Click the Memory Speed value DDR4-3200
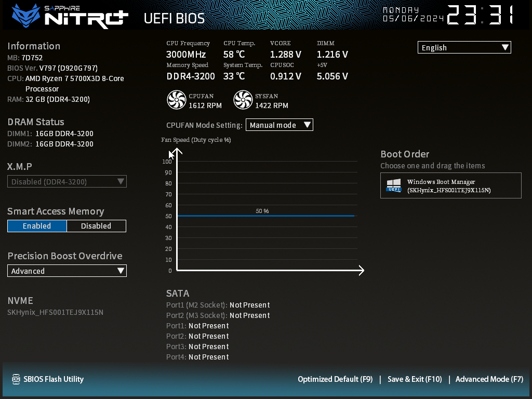This screenshot has width=532, height=399. click(x=191, y=76)
